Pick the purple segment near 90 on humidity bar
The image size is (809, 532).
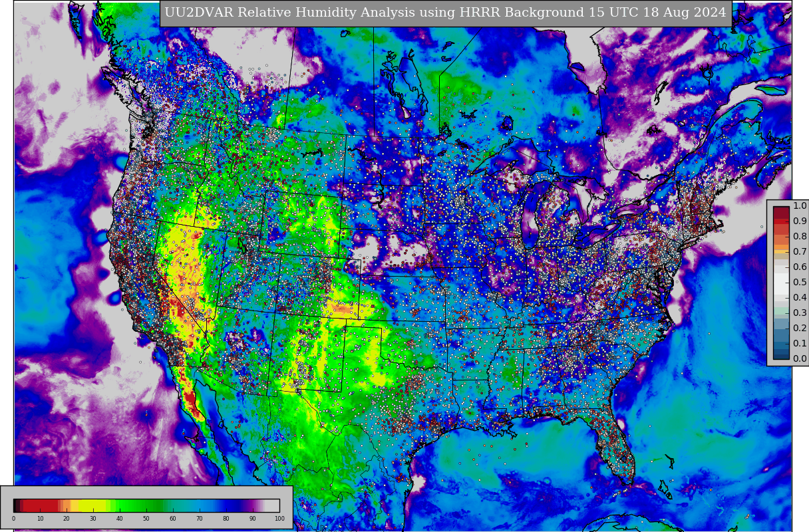click(x=251, y=505)
